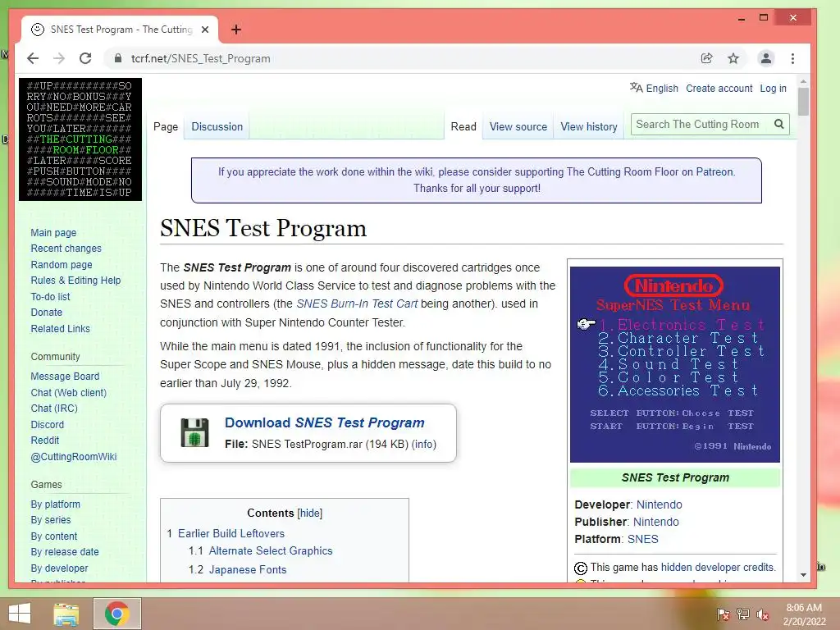This screenshot has width=840, height=630.
Task: Click Donate in sidebar
Action: [x=46, y=313]
